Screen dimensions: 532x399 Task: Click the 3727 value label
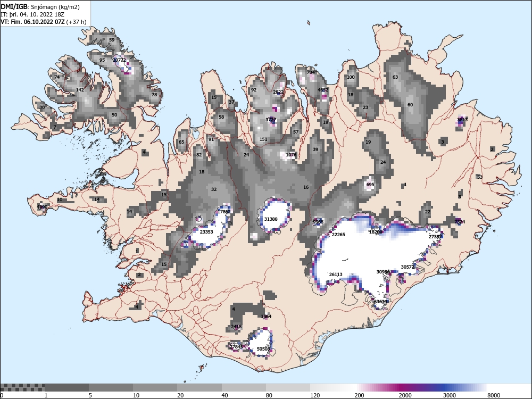(271, 119)
